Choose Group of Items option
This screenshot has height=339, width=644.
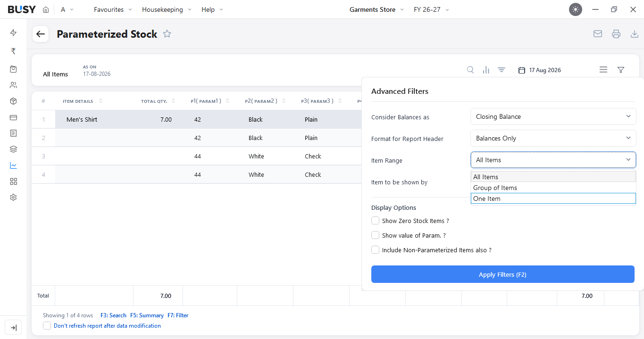click(553, 188)
